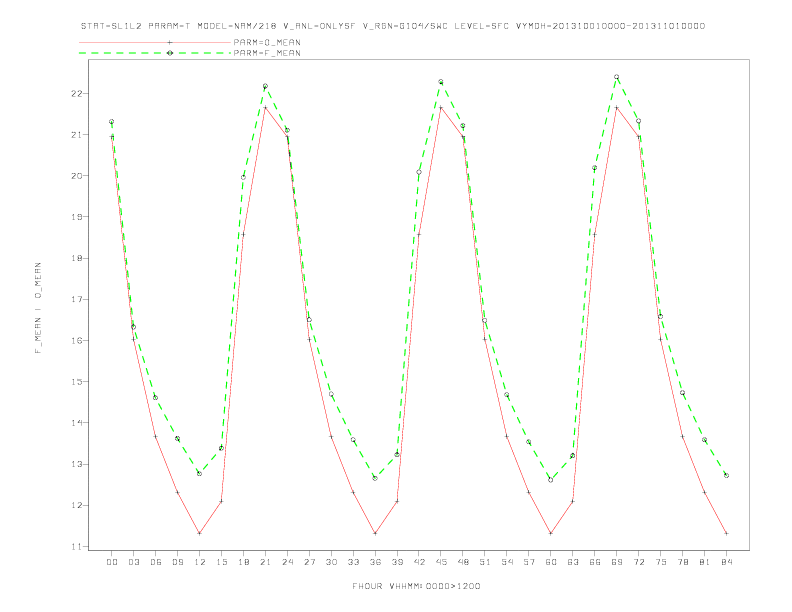Viewport: 792px width, 612px height.
Task: Click y-axis tick label 19
Action: [x=76, y=217]
